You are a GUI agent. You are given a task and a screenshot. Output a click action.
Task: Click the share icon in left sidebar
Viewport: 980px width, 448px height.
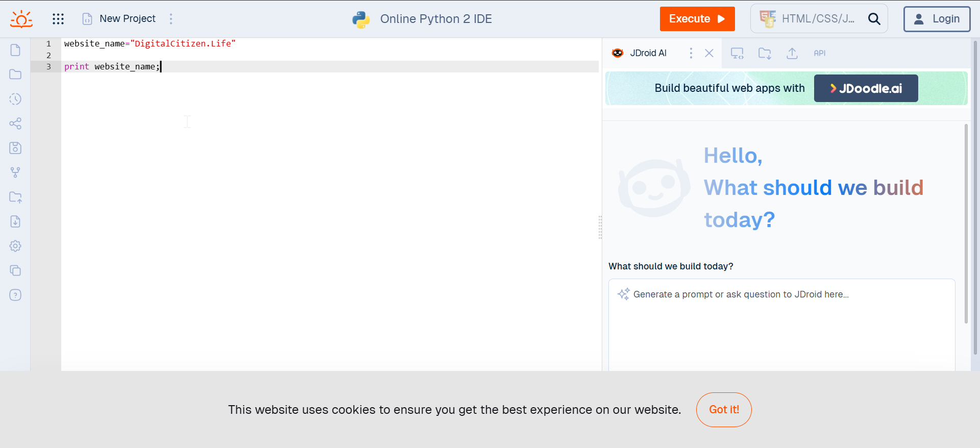click(15, 123)
